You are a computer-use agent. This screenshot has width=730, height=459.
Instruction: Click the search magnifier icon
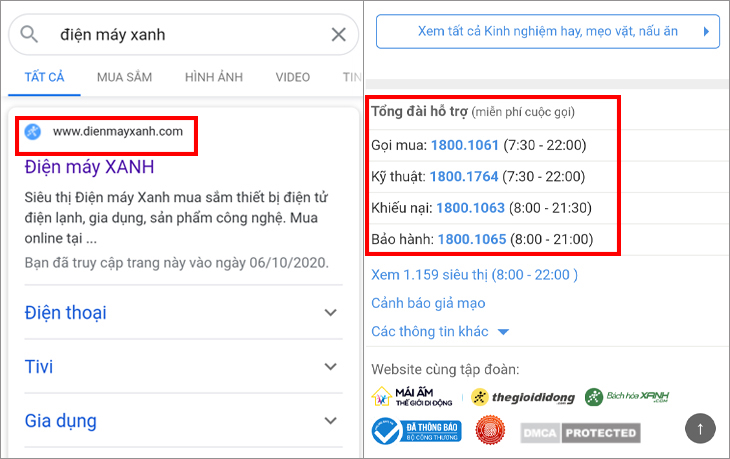[x=29, y=34]
